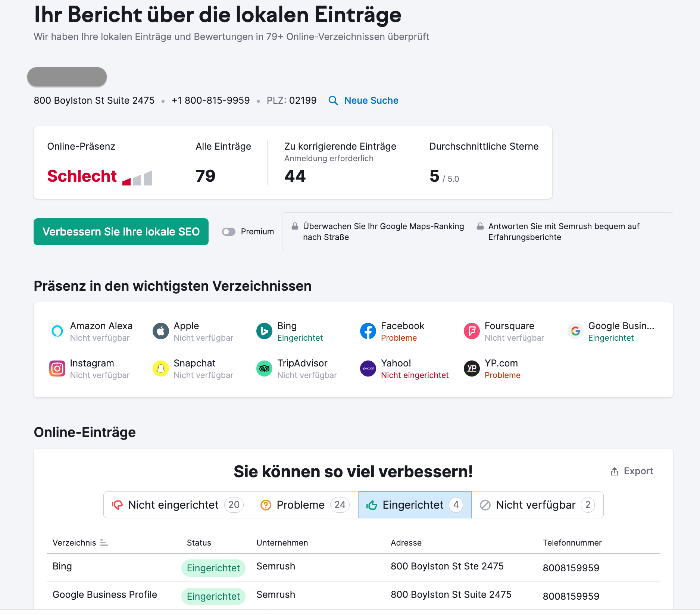Click the TripAdvisor icon

point(264,368)
